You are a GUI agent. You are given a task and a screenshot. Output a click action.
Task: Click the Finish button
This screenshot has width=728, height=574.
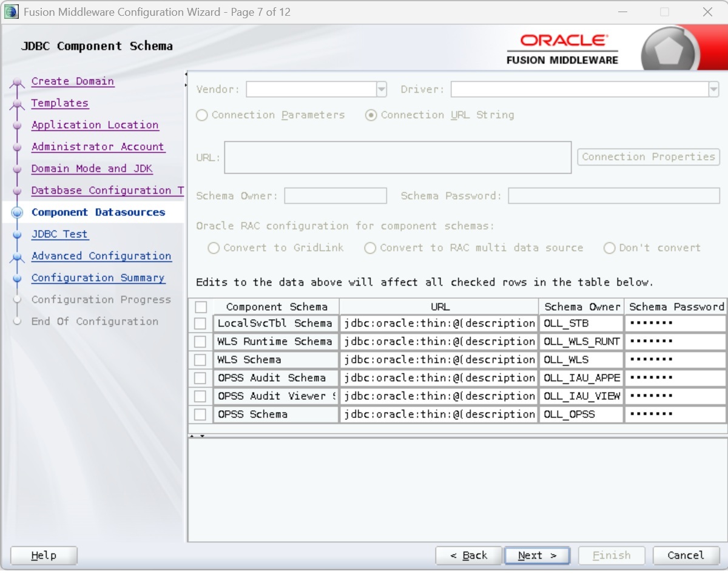[612, 556]
